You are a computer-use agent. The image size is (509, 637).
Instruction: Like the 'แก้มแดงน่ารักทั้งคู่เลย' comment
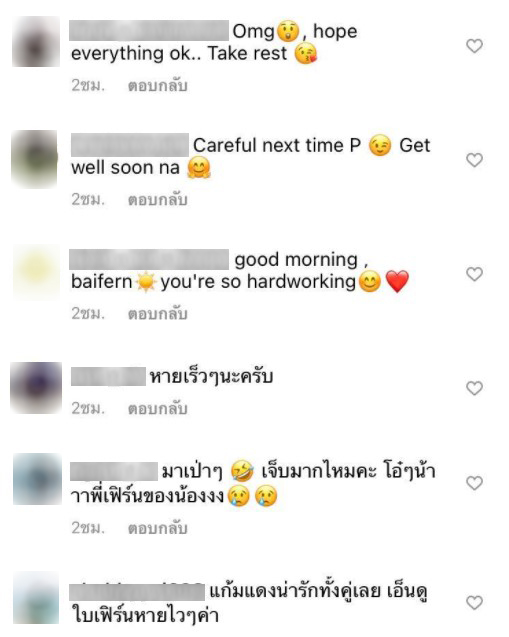tap(474, 602)
